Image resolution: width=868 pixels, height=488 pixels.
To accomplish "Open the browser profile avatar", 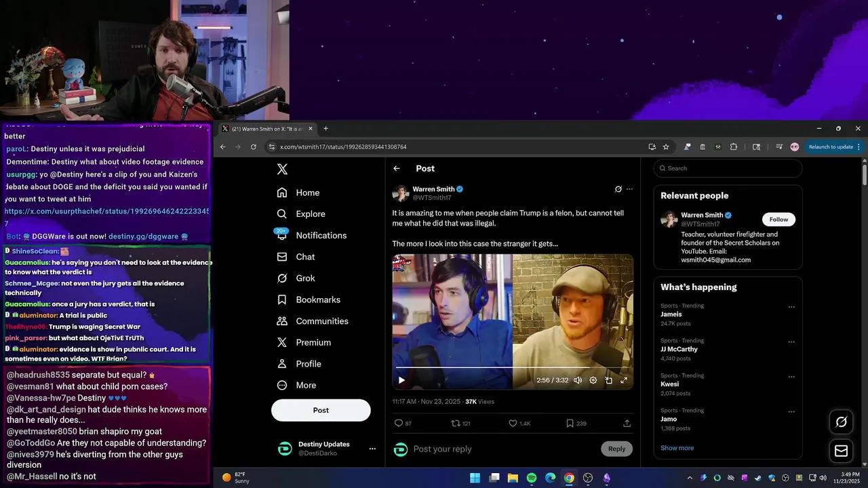I will click(795, 147).
